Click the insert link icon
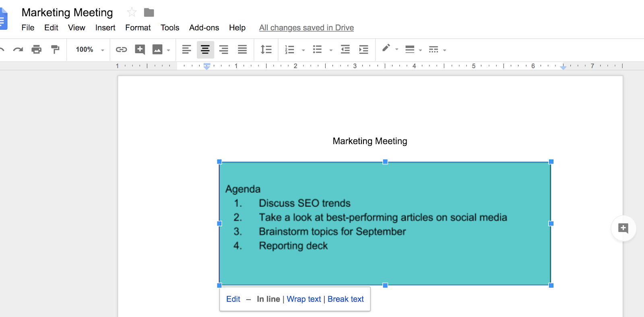 pyautogui.click(x=121, y=50)
